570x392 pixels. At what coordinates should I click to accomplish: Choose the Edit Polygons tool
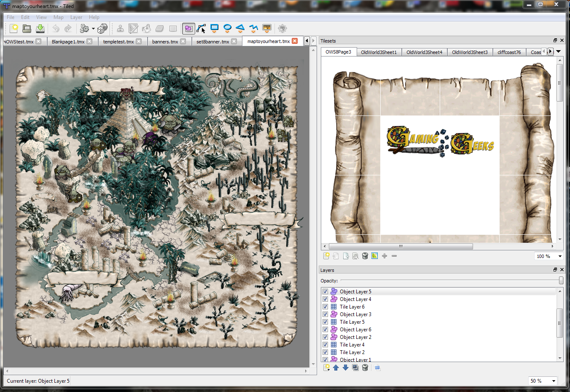(202, 28)
